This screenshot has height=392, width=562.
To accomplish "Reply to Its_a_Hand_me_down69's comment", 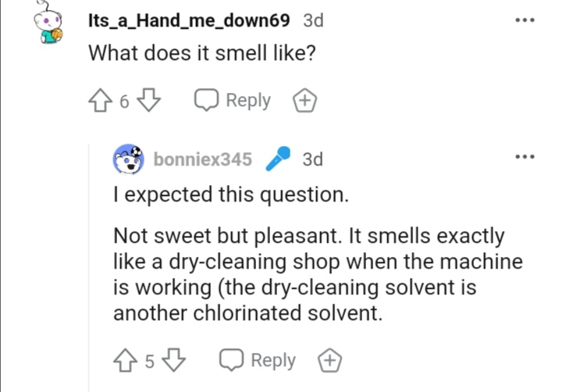I will point(233,100).
